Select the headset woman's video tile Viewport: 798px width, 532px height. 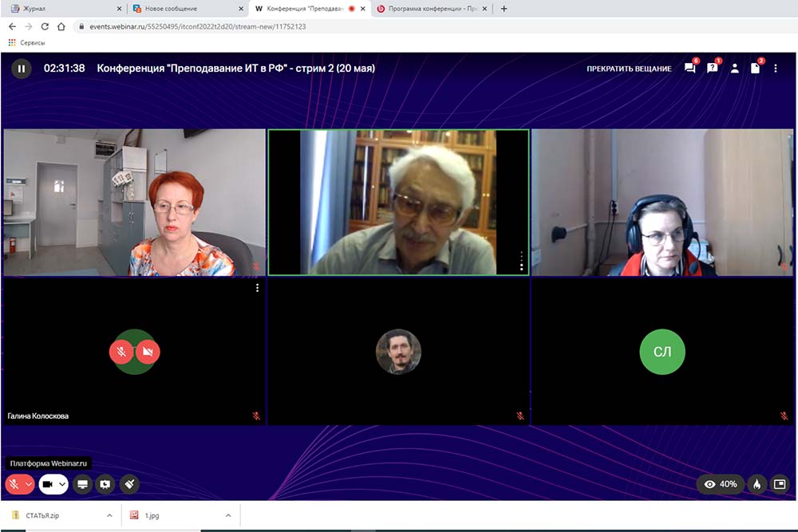(x=662, y=203)
